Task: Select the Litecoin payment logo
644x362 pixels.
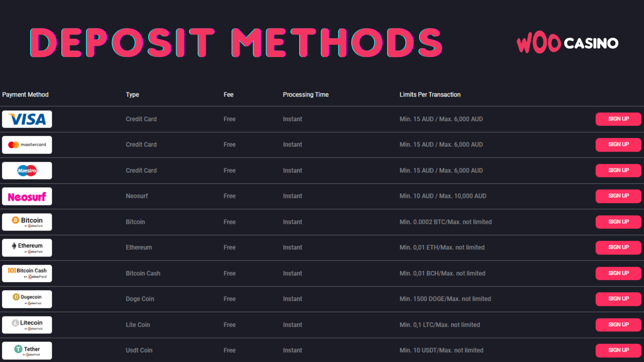Action: [27, 325]
